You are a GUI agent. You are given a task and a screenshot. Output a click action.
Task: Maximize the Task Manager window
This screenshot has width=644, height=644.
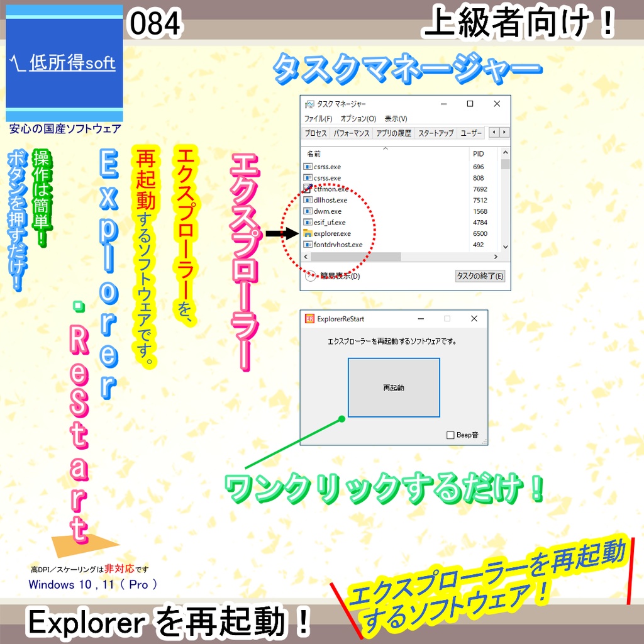(470, 104)
